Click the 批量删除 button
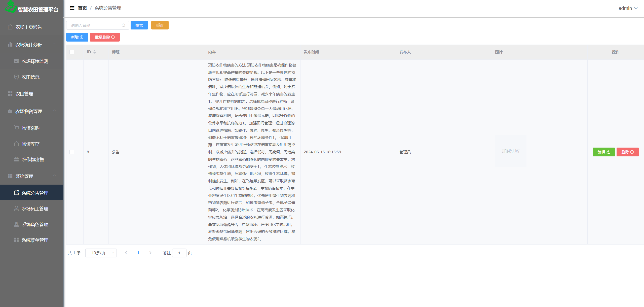 (x=105, y=37)
